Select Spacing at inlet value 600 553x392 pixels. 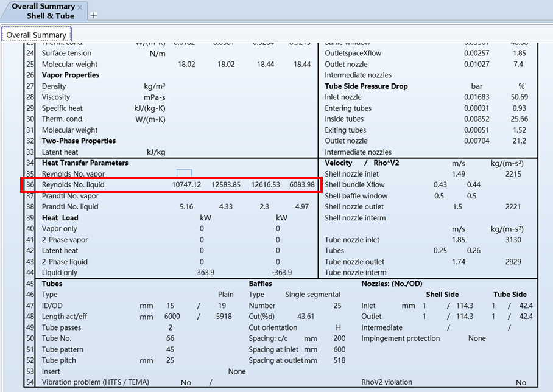click(339, 350)
